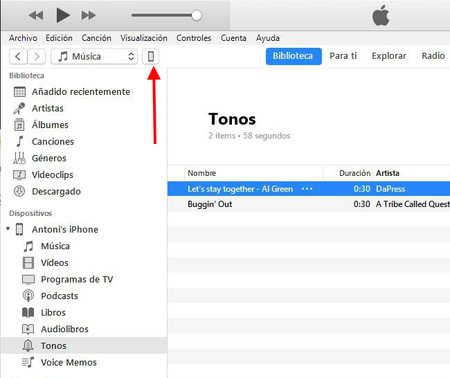Switch to the Explorar tab
Viewport: 450px width, 378px height.
[x=389, y=56]
